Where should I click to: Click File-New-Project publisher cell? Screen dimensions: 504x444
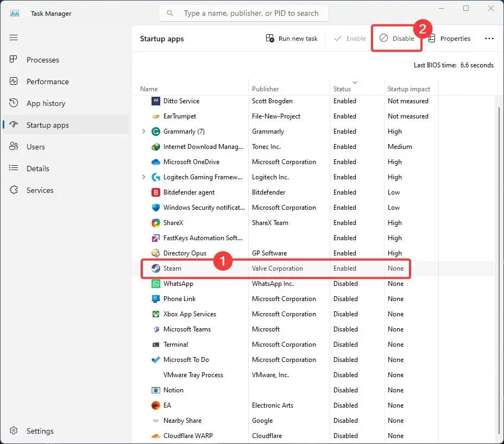pyautogui.click(x=276, y=116)
